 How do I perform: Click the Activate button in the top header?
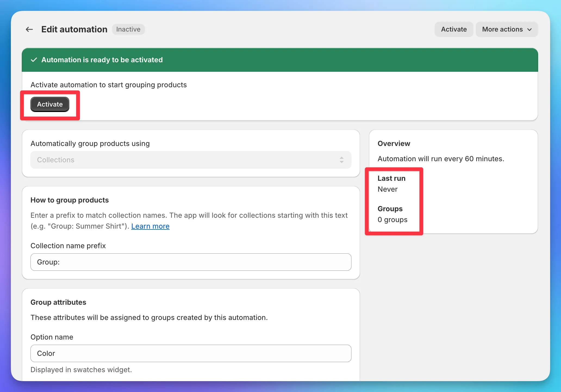point(454,29)
